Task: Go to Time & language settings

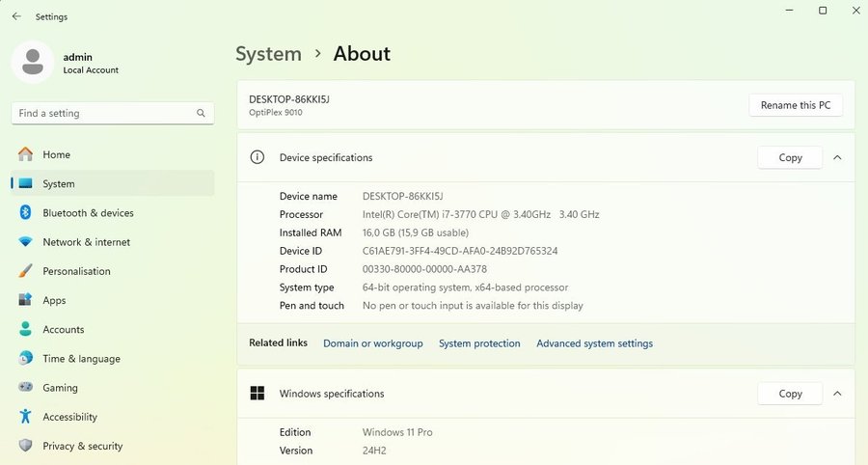Action: coord(81,359)
